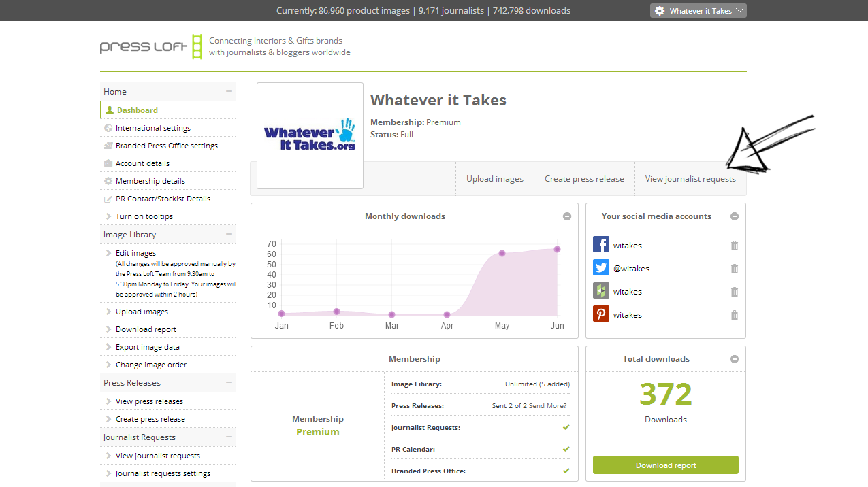Viewport: 868px width, 487px height.
Task: Click the Branded Press Office settings icon
Action: click(108, 146)
